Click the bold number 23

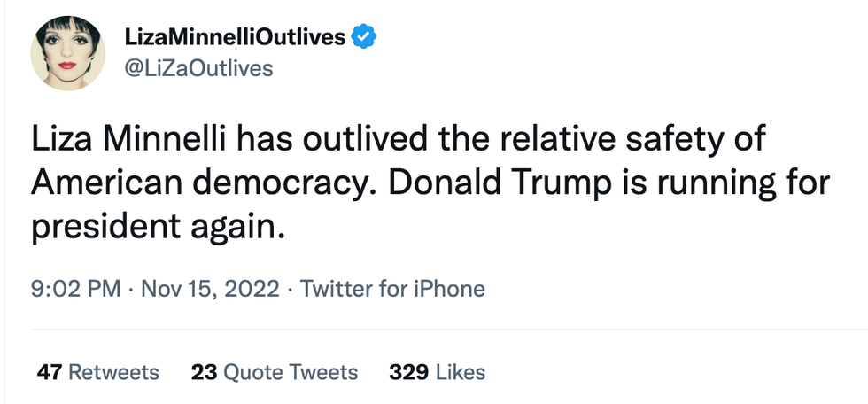pos(203,372)
